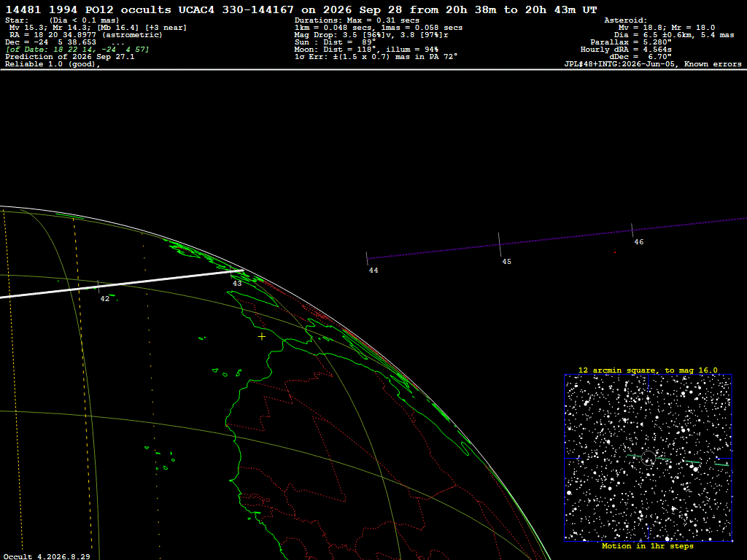
Task: Click the Occult 4.2026.8.29 version text
Action: 47,556
